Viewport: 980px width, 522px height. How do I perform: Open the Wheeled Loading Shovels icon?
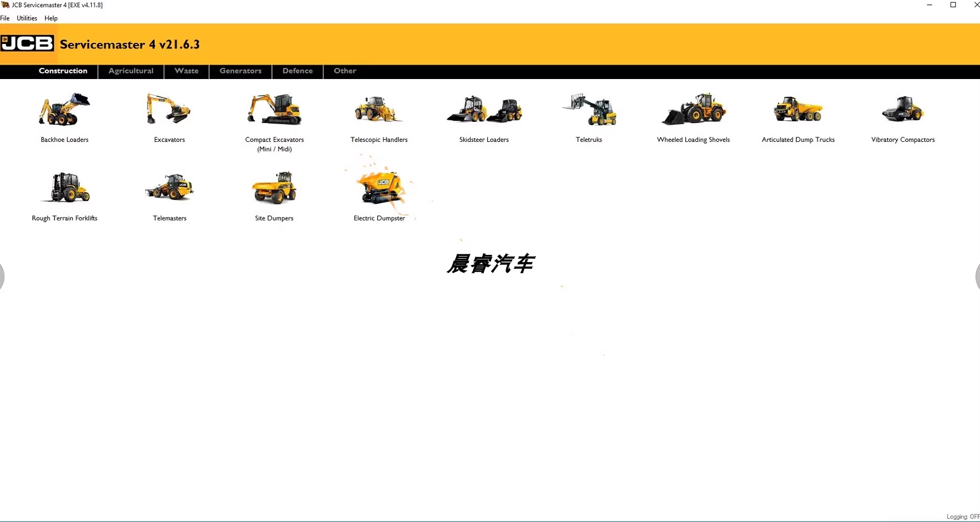click(x=694, y=109)
